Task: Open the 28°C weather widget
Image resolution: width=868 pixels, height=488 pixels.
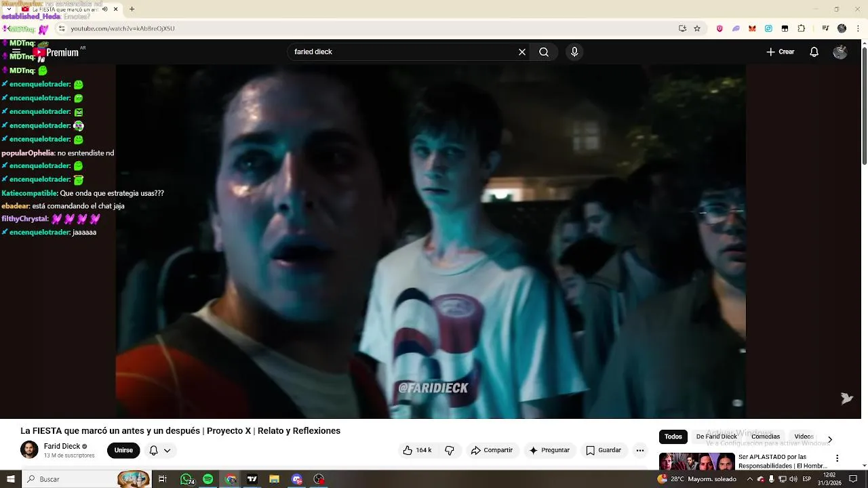Action: point(696,479)
